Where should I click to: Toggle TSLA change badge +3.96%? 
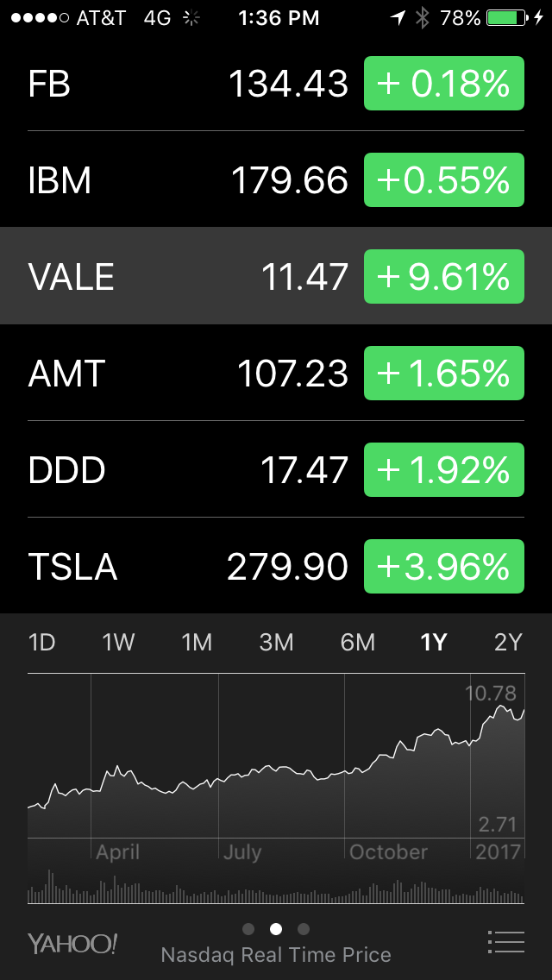[444, 567]
